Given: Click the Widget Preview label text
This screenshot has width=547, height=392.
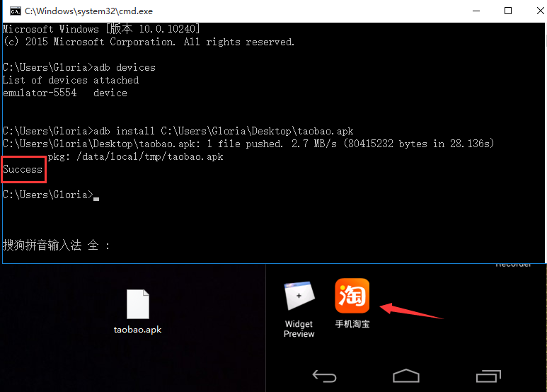Looking at the screenshot, I should click(x=299, y=329).
